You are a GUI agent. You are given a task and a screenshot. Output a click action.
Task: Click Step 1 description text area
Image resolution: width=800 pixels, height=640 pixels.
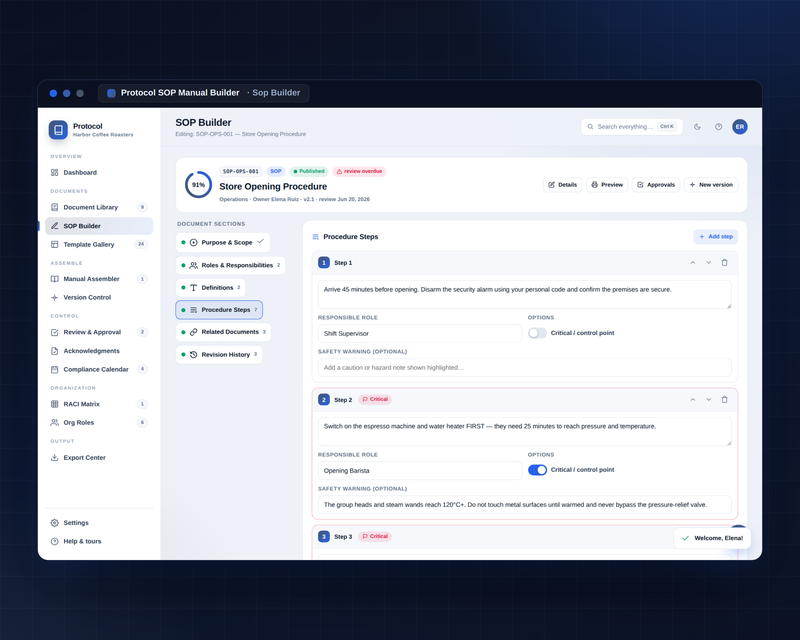pos(525,294)
